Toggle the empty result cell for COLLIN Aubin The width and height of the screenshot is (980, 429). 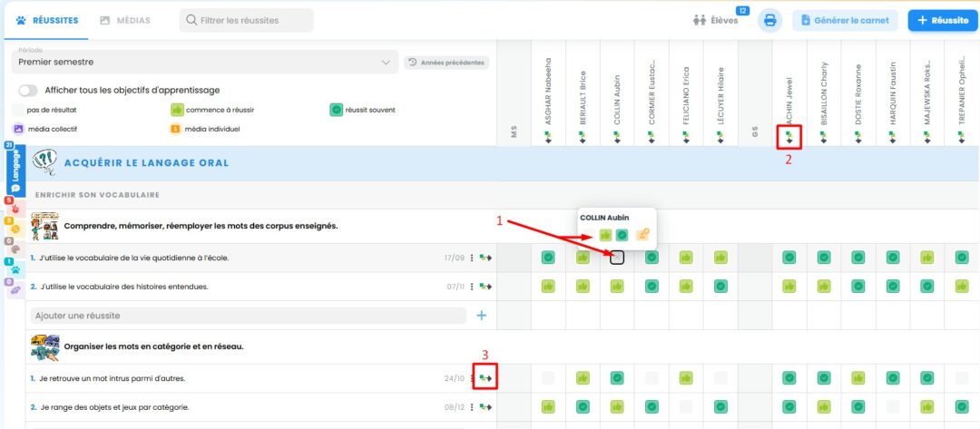[617, 258]
